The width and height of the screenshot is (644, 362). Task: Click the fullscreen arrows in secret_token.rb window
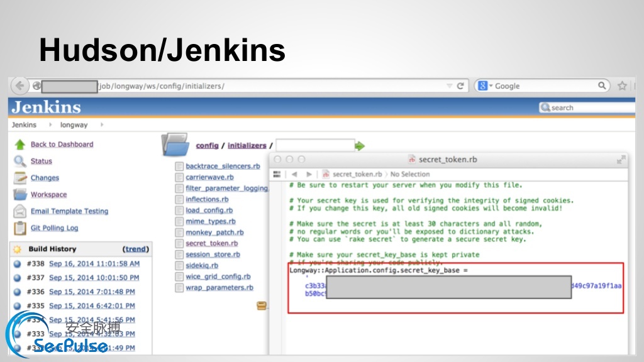point(621,160)
